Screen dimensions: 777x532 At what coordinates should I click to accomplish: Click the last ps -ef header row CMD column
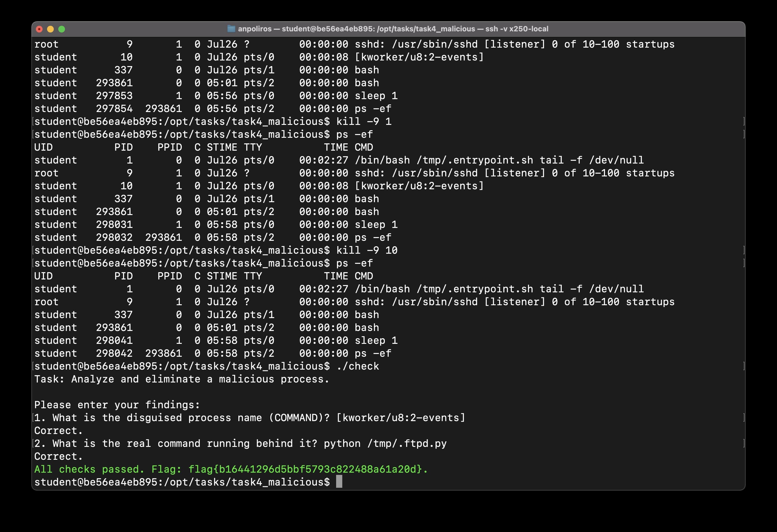363,276
